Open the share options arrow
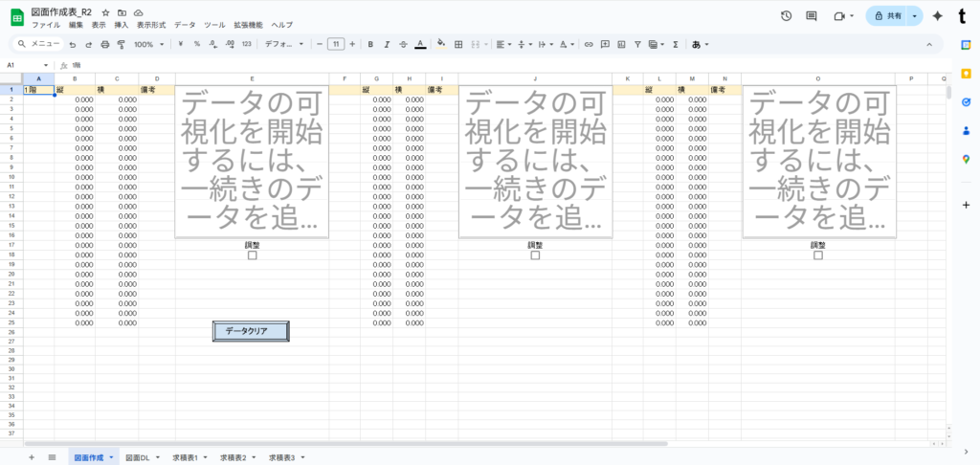This screenshot has height=465, width=980. [915, 16]
